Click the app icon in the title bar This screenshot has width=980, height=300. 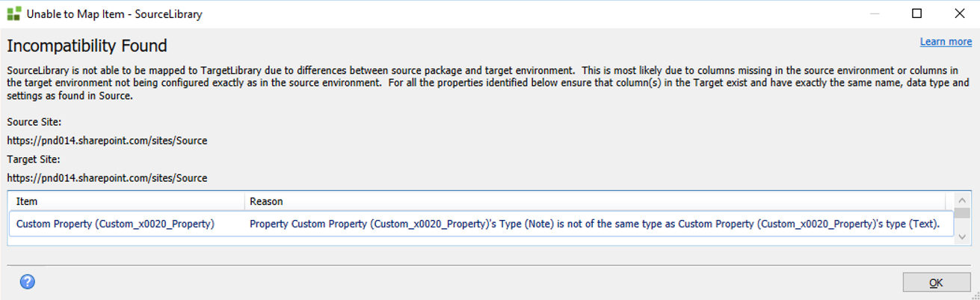(13, 13)
